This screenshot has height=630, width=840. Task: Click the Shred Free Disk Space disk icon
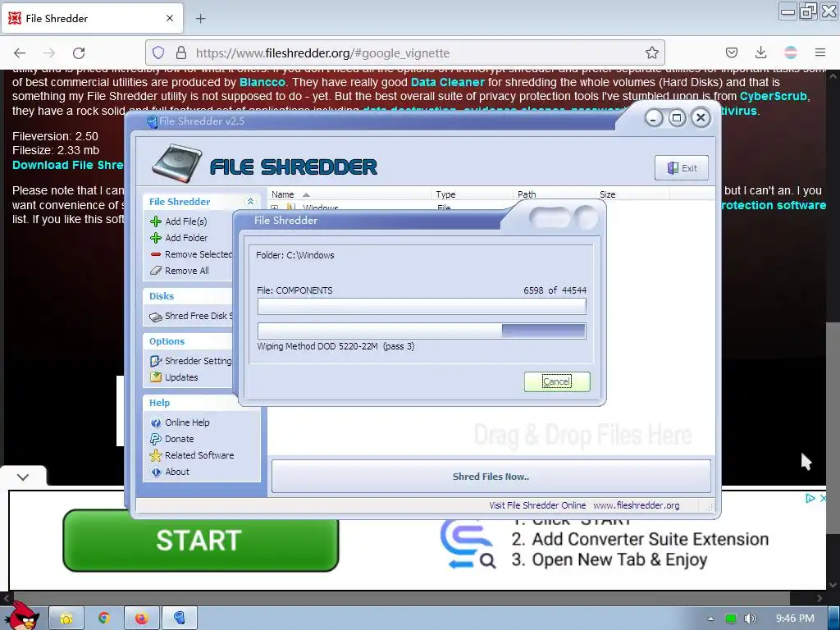156,317
